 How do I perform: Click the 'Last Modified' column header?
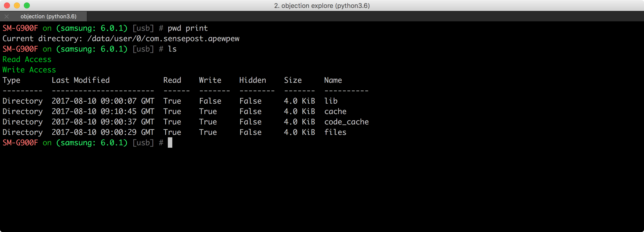coord(80,80)
